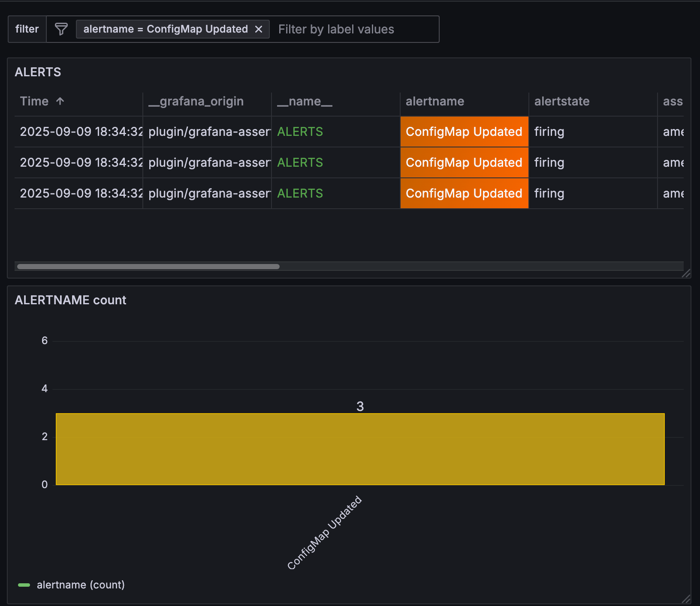Open the ALERTS panel title
Viewport: 700px width, 606px height.
click(38, 72)
